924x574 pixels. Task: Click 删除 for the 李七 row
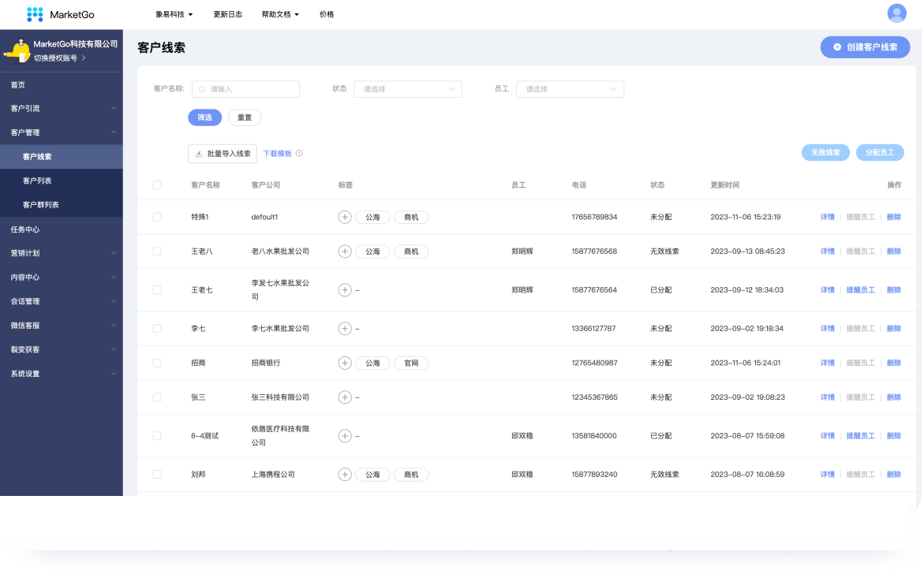[x=893, y=329]
